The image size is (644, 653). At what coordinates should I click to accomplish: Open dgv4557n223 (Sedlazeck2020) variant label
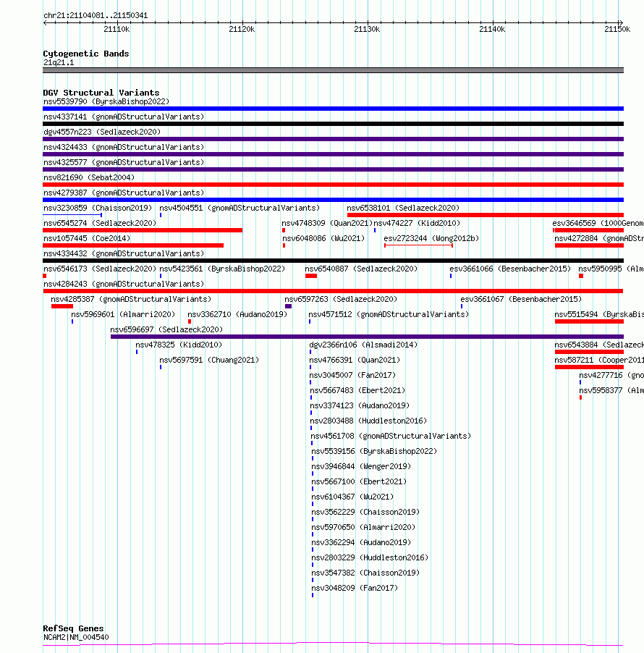coord(102,132)
